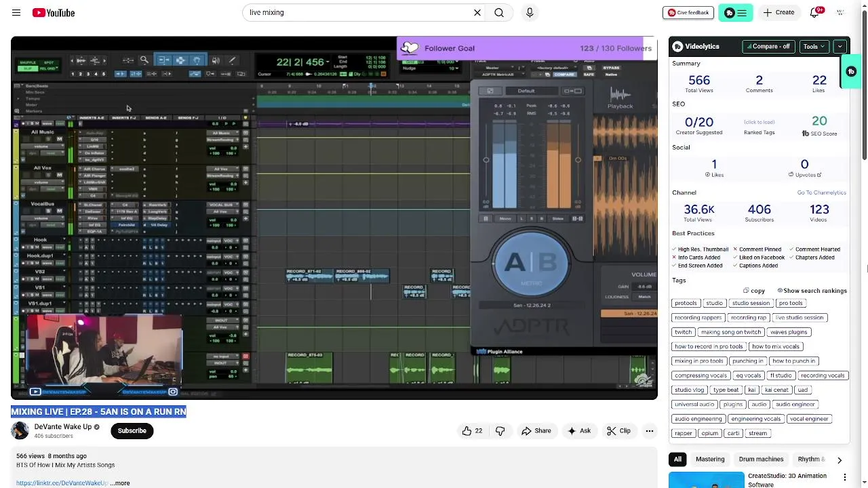Subscribe to DeVante Wake Up

click(x=132, y=430)
